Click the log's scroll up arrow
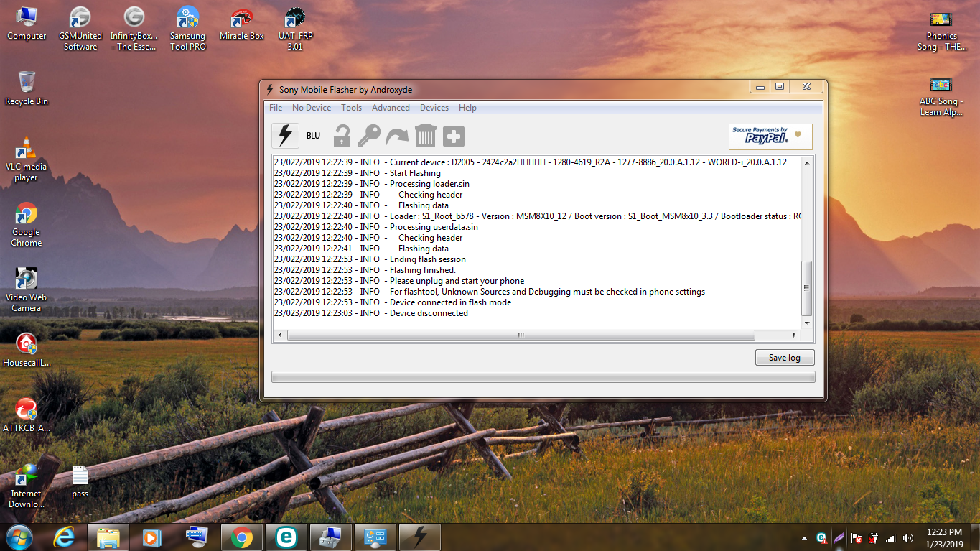Image resolution: width=980 pixels, height=551 pixels. (x=807, y=163)
